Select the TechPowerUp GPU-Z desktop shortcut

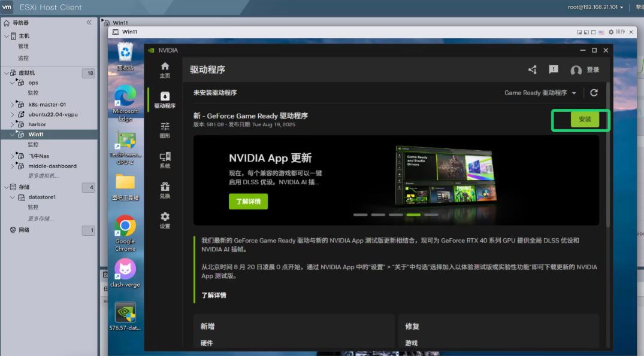pos(125,148)
